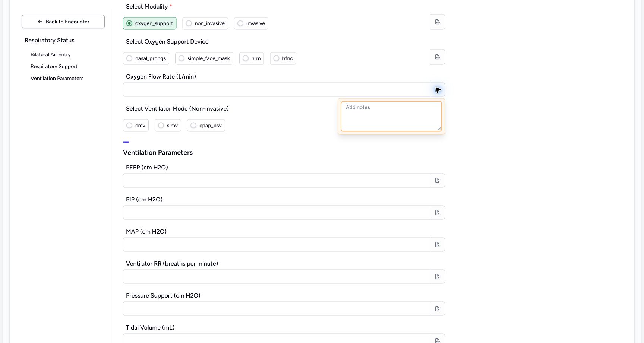Jump to Bilateral Air Entry in sidebar
Screen dimensions: 644x343
51,54
